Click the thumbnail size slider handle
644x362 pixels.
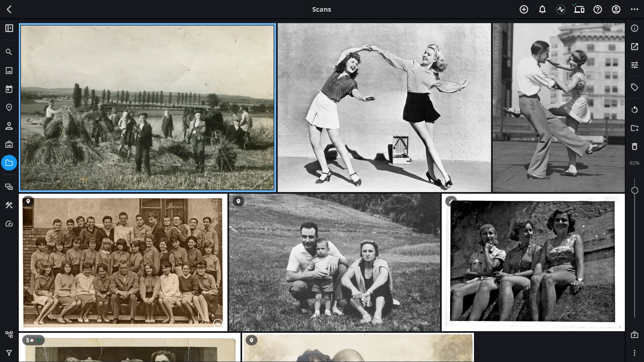tap(635, 190)
